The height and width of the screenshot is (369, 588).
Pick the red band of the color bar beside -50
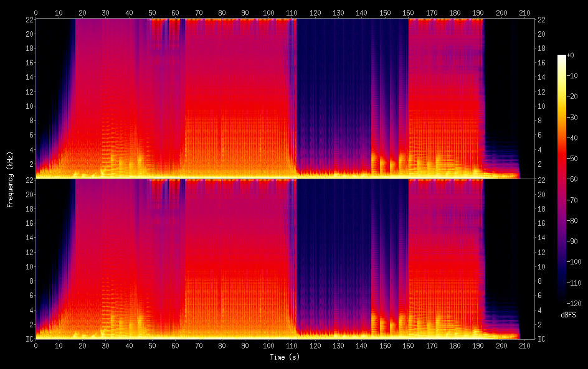562,159
